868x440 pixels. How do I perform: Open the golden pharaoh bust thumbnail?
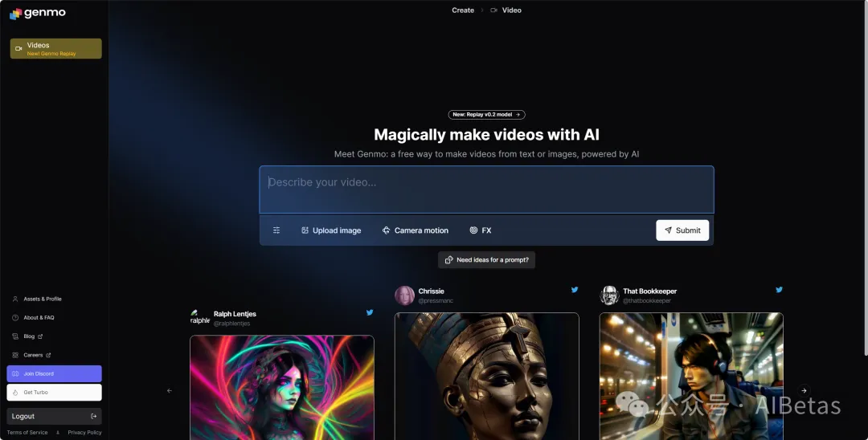tap(486, 377)
